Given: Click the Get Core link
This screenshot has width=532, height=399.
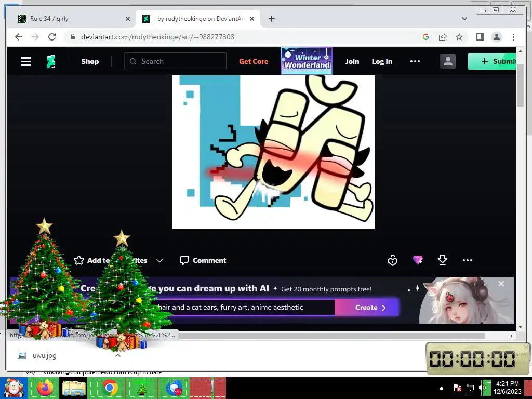Looking at the screenshot, I should click(x=254, y=61).
